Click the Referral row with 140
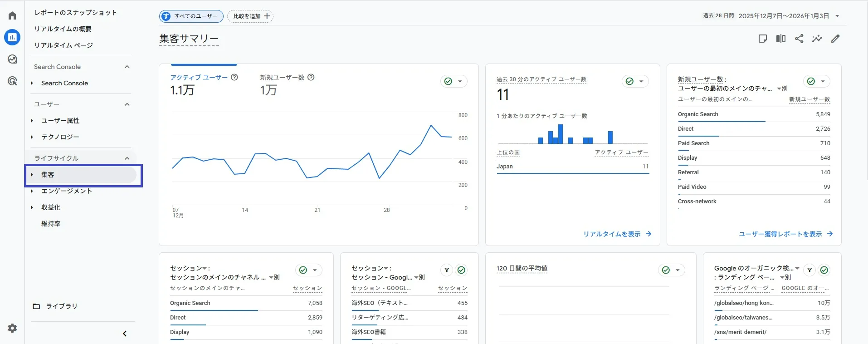 [754, 172]
